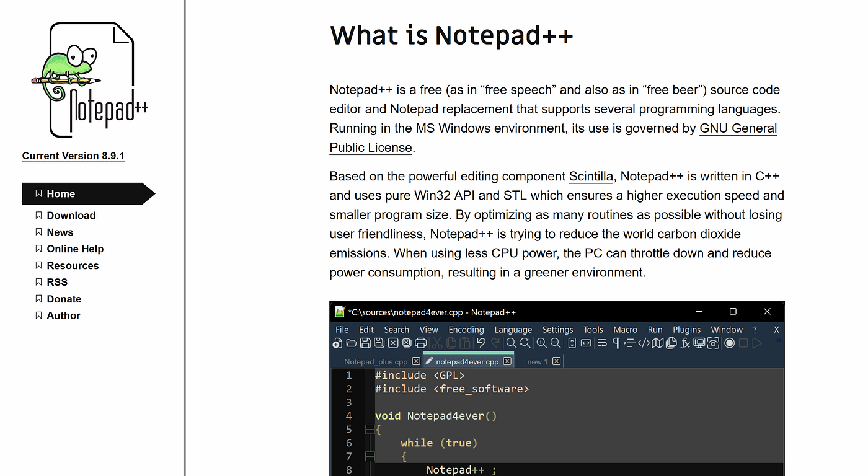868x476 pixels.
Task: Open the ? help menu
Action: pyautogui.click(x=755, y=330)
